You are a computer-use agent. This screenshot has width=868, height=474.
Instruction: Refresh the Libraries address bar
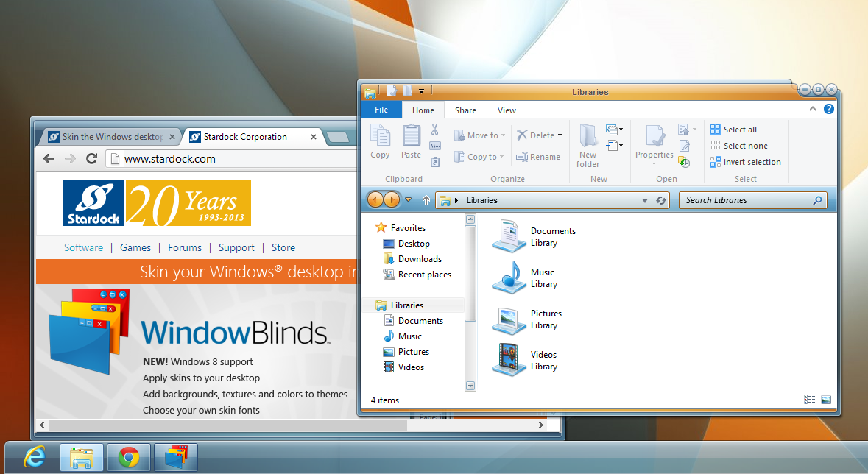(661, 200)
